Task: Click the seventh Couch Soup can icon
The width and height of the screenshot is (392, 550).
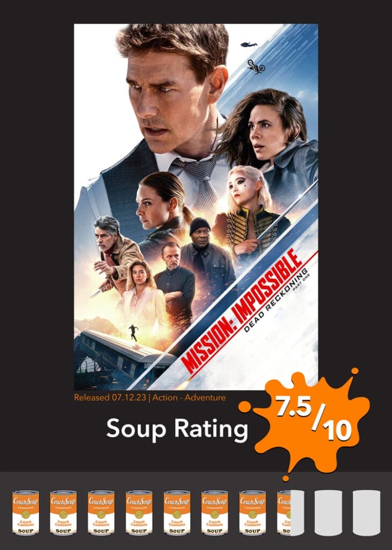Action: (252, 512)
